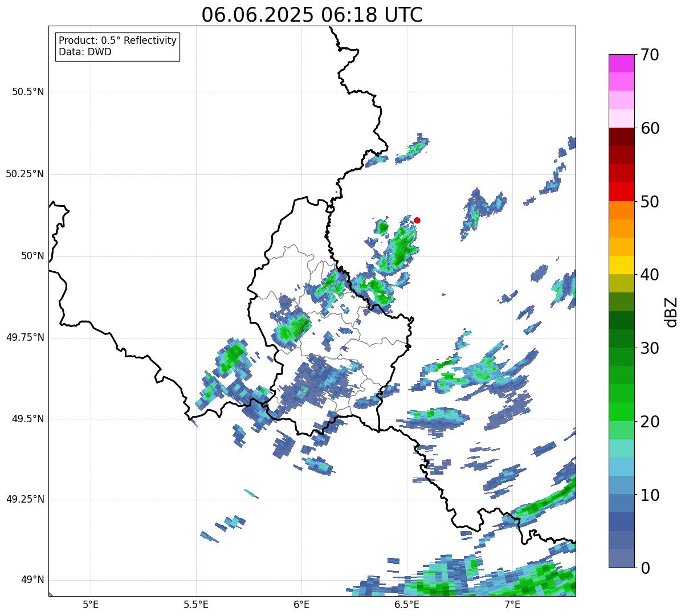Click the latitude label 50.25°N
Screen dimensions: 685x616
(x=25, y=174)
